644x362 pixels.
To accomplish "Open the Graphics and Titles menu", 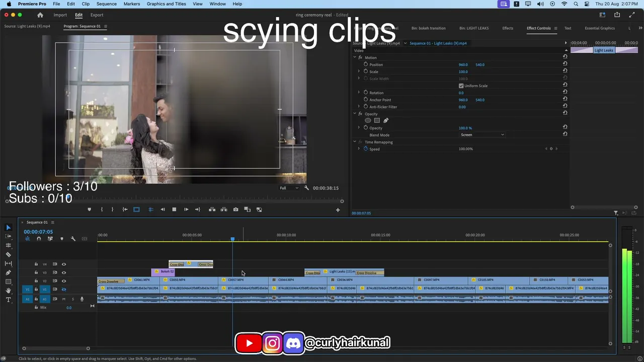I will (x=167, y=4).
